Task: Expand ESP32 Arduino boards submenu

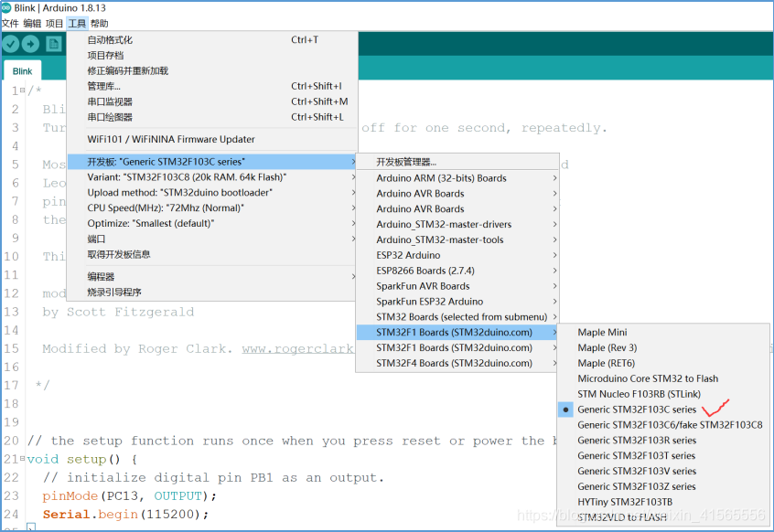Action: coord(457,255)
